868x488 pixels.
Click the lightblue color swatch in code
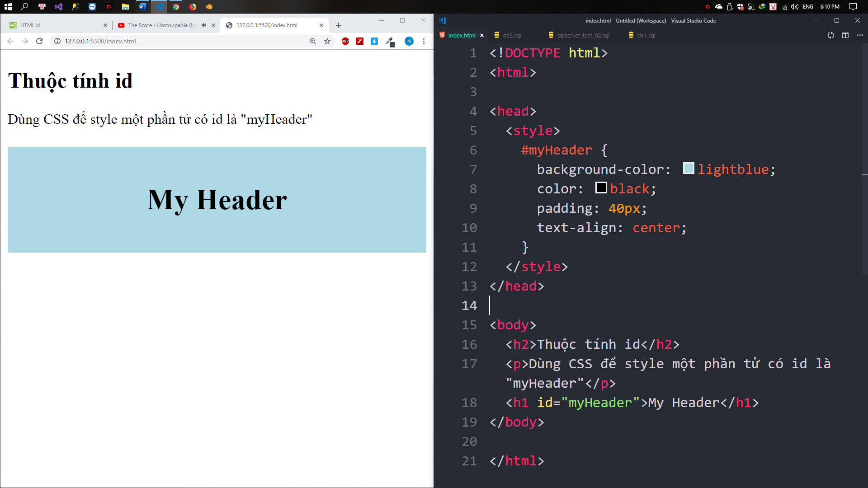[x=688, y=169]
